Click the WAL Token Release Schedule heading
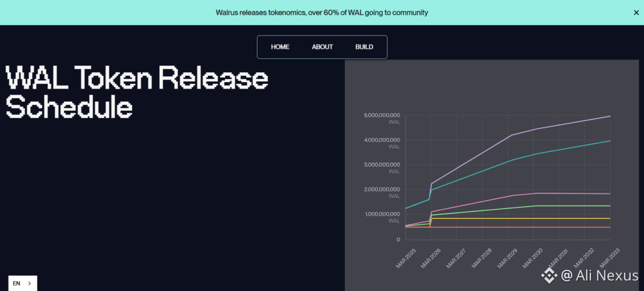Image resolution: width=644 pixels, height=291 pixels. (137, 92)
